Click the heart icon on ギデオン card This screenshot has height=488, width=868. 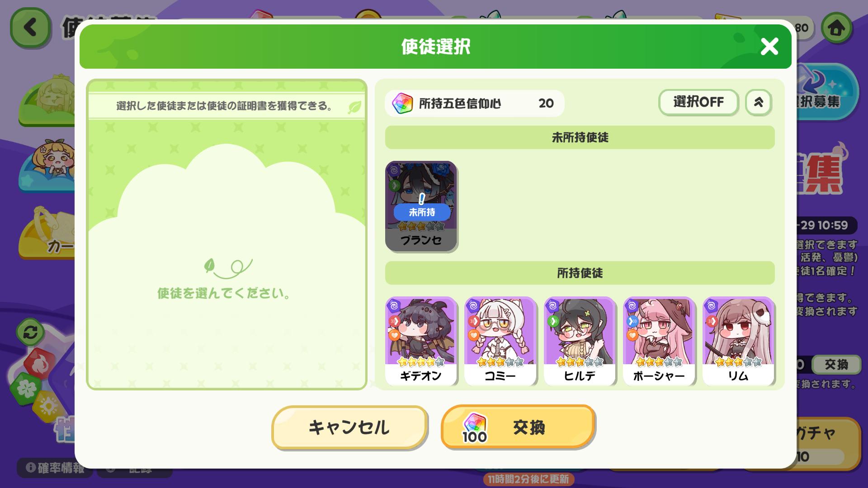pos(394,335)
